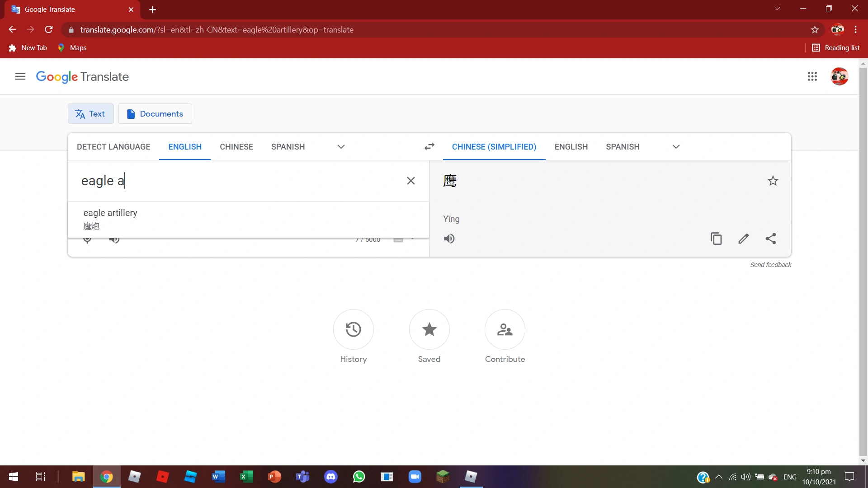Switch to Documents translation mode

pos(155,114)
